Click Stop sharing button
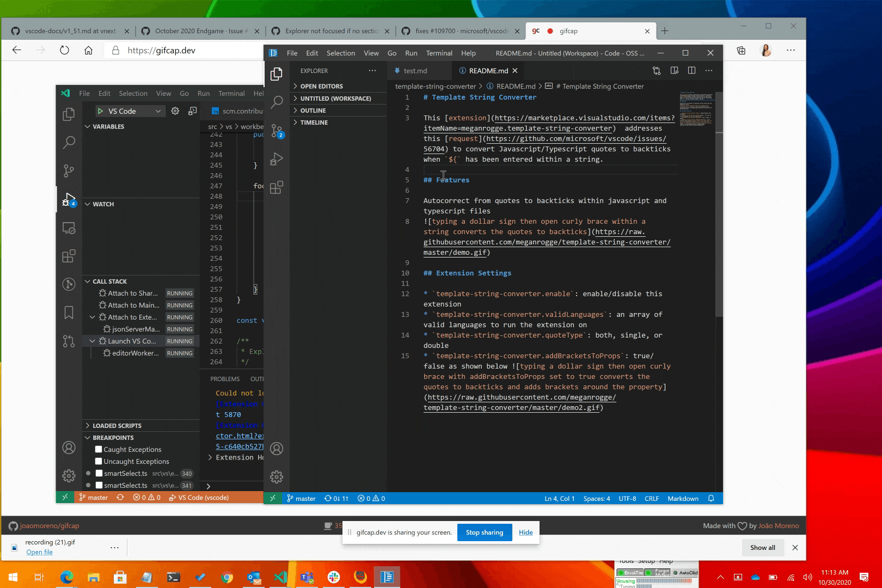 pyautogui.click(x=485, y=532)
